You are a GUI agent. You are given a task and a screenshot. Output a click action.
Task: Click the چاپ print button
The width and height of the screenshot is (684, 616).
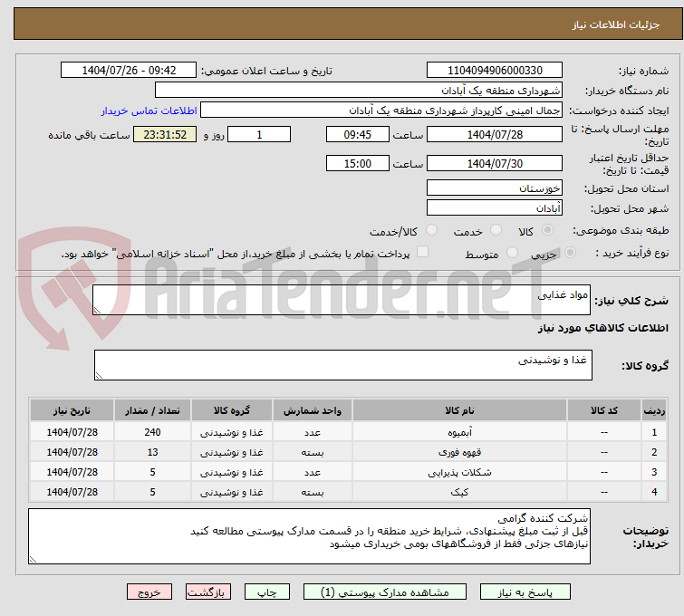click(x=267, y=592)
